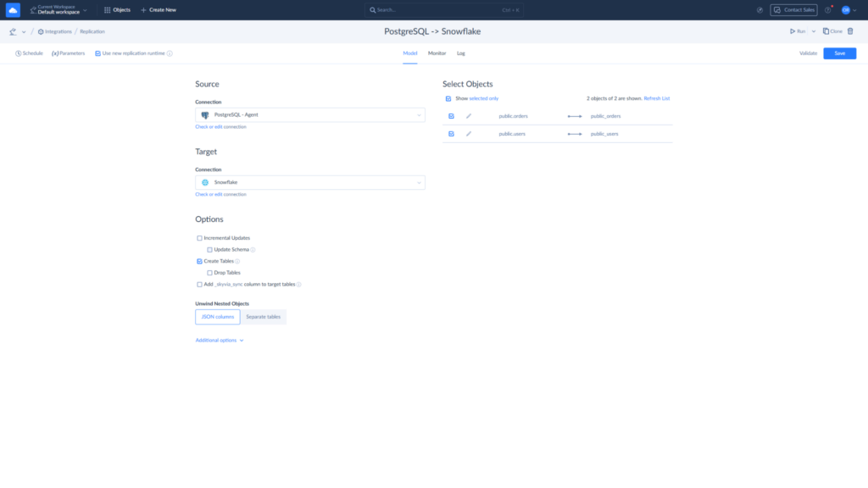The width and height of the screenshot is (868, 488).
Task: Delete the integration with trash icon
Action: pos(850,31)
